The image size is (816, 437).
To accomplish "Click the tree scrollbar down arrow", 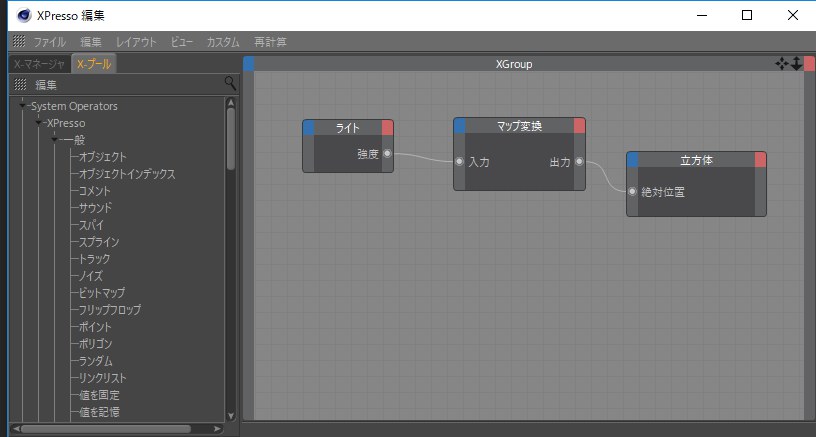I will coord(231,416).
